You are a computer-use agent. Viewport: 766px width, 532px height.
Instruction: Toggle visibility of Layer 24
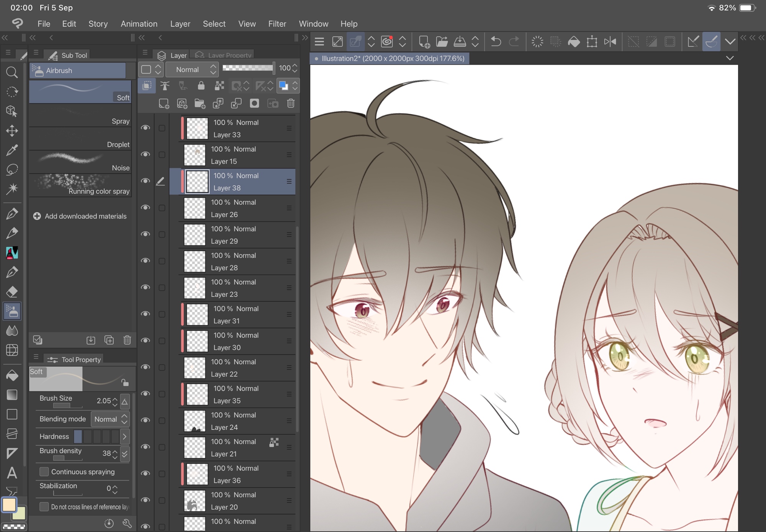(x=146, y=421)
